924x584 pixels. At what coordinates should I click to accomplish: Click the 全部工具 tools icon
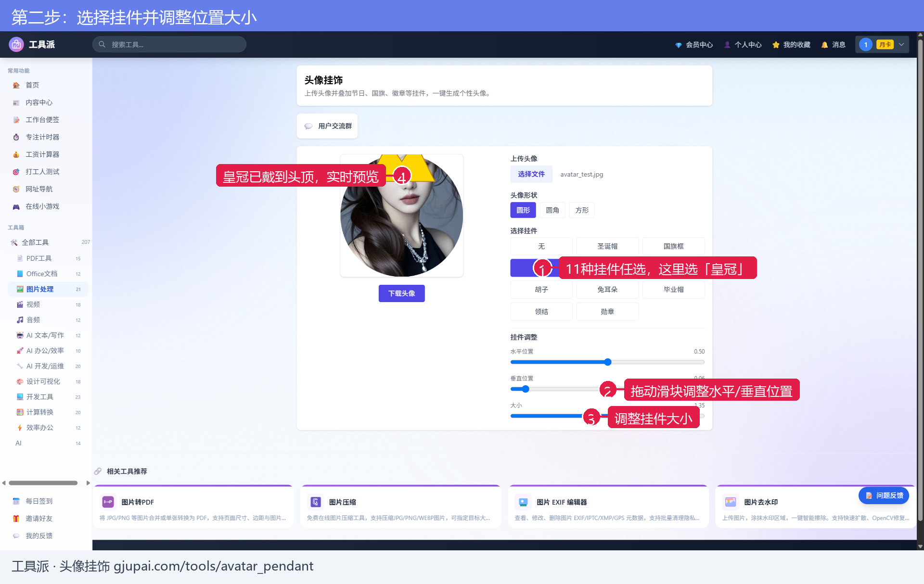[x=14, y=242]
